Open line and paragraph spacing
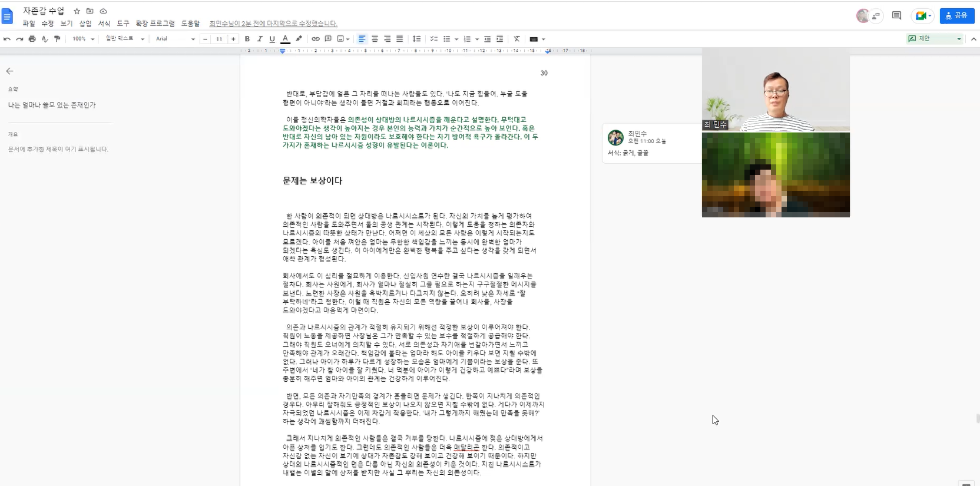 pyautogui.click(x=416, y=39)
